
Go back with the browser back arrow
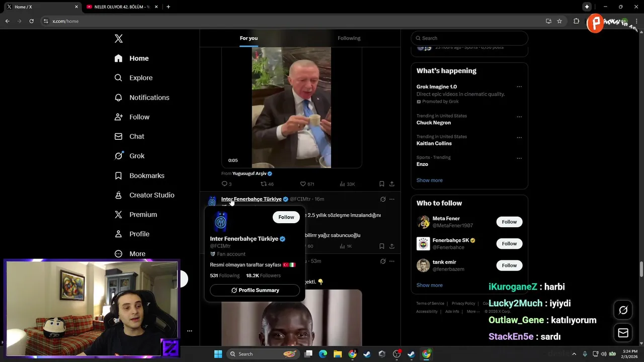click(7, 21)
